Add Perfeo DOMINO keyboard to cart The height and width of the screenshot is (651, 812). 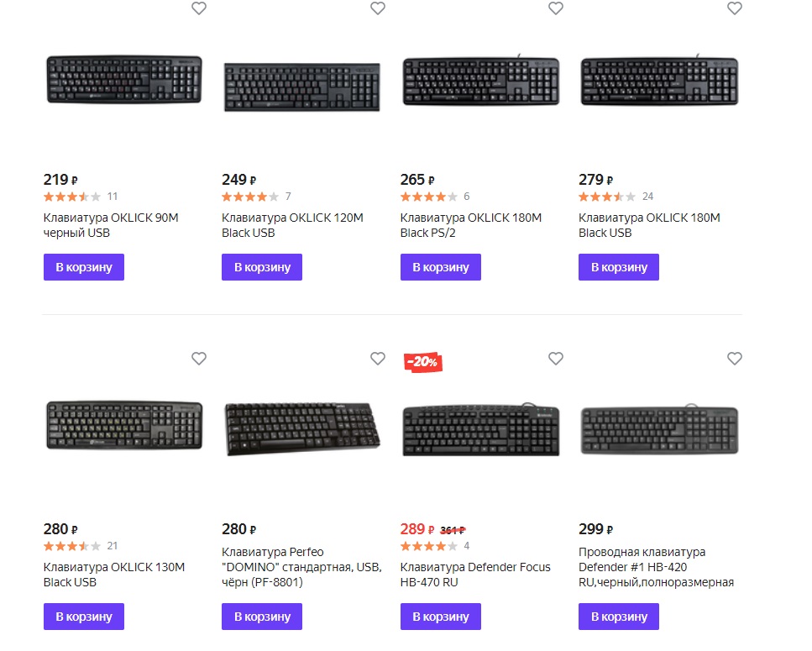(x=262, y=617)
